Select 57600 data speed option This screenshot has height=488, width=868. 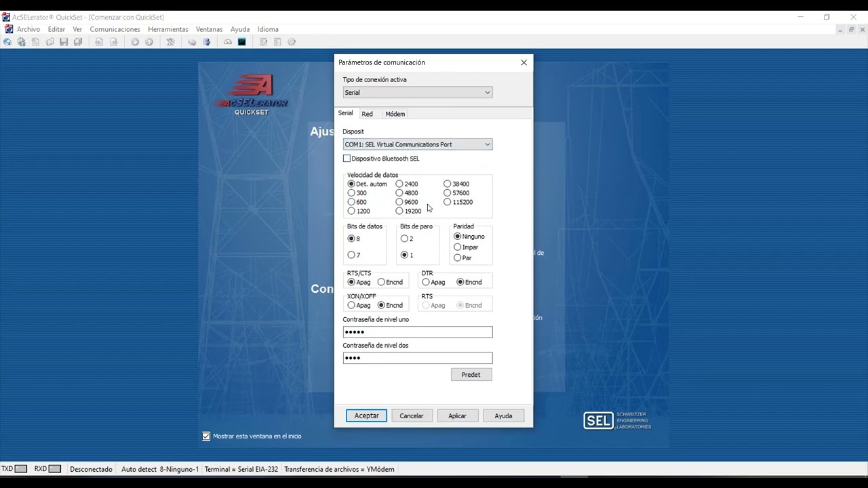point(448,193)
